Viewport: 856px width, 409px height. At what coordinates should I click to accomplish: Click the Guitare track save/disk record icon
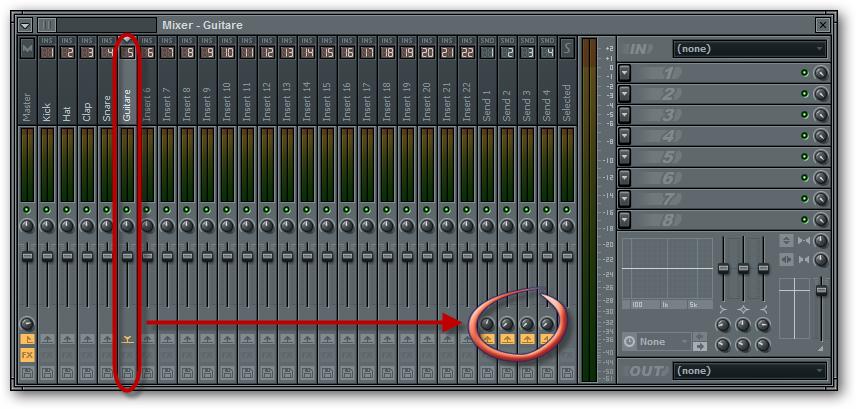(x=127, y=373)
